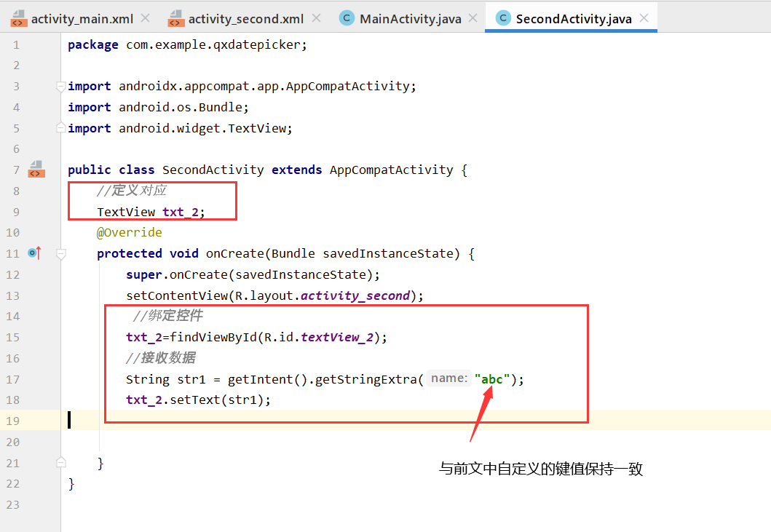Click AppCompatActivity after extends on line 7

pyautogui.click(x=392, y=170)
